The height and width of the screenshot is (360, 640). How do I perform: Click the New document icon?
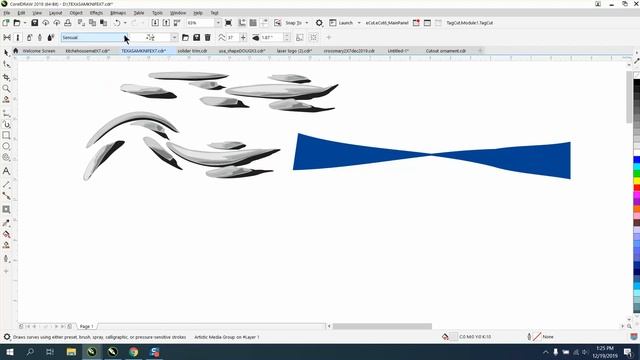pos(6,23)
